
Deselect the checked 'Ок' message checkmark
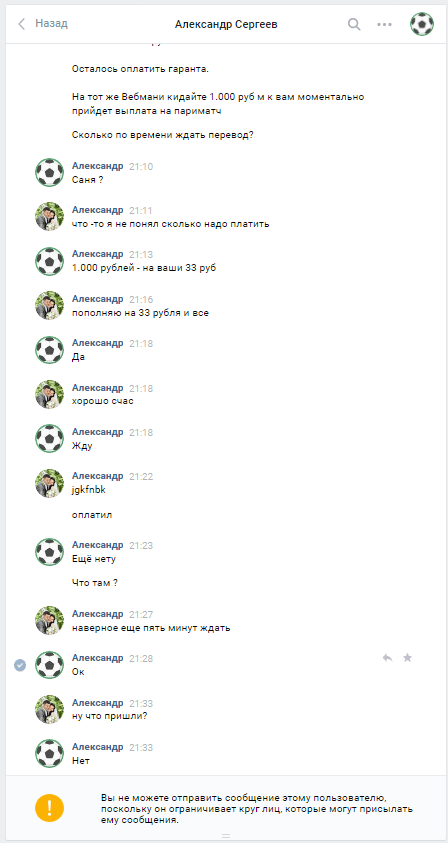tap(20, 665)
